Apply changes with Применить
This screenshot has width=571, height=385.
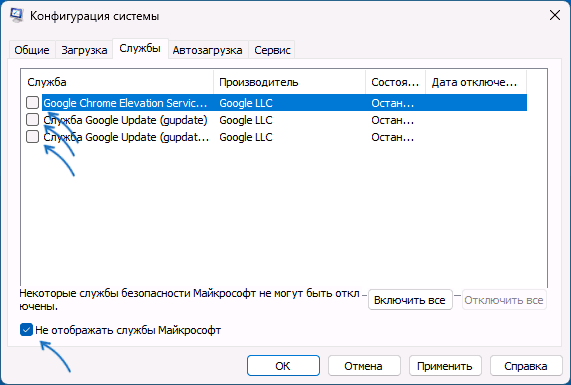point(445,366)
